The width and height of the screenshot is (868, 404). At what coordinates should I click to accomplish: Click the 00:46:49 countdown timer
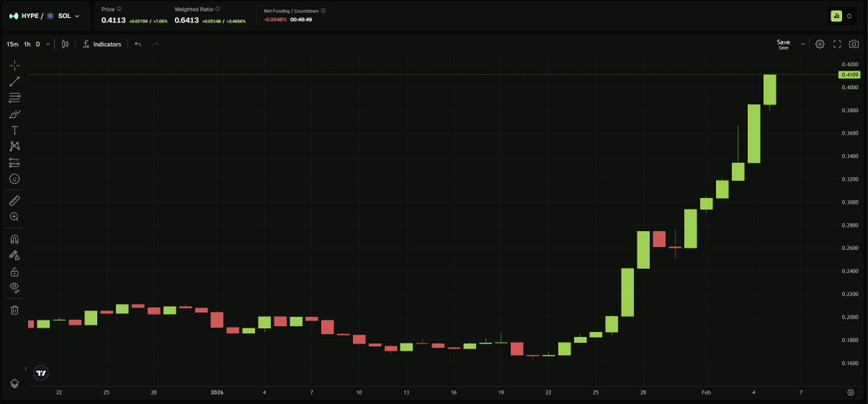(x=302, y=20)
